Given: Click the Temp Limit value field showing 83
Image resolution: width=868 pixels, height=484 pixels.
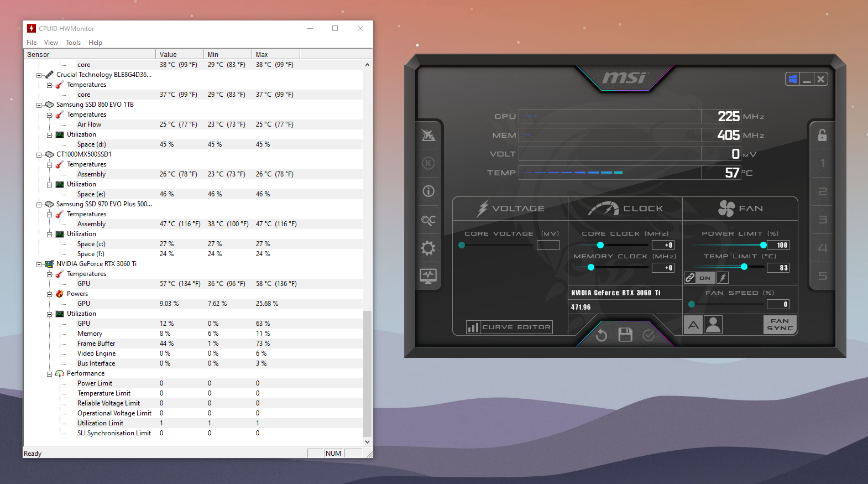Looking at the screenshot, I should coord(778,268).
